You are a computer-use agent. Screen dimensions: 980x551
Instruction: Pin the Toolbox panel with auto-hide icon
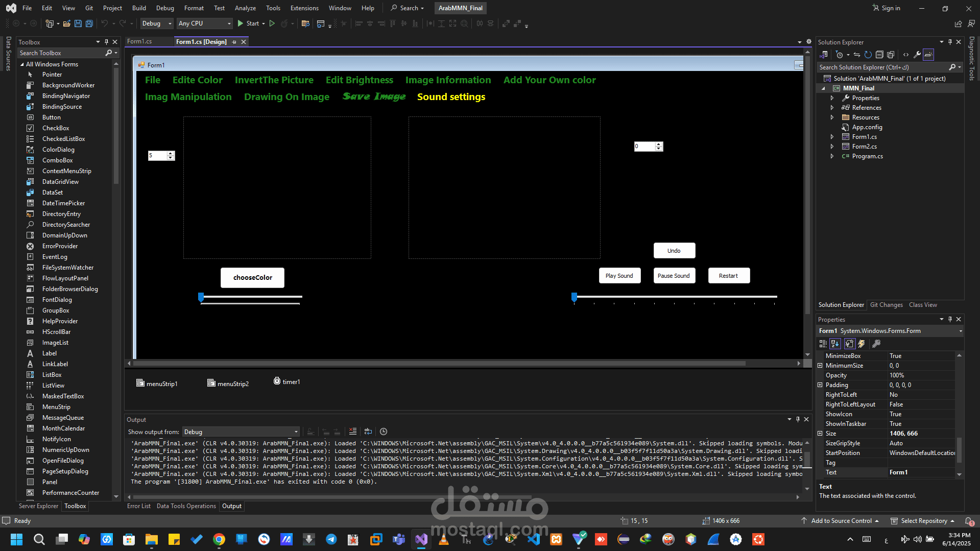[x=106, y=42]
